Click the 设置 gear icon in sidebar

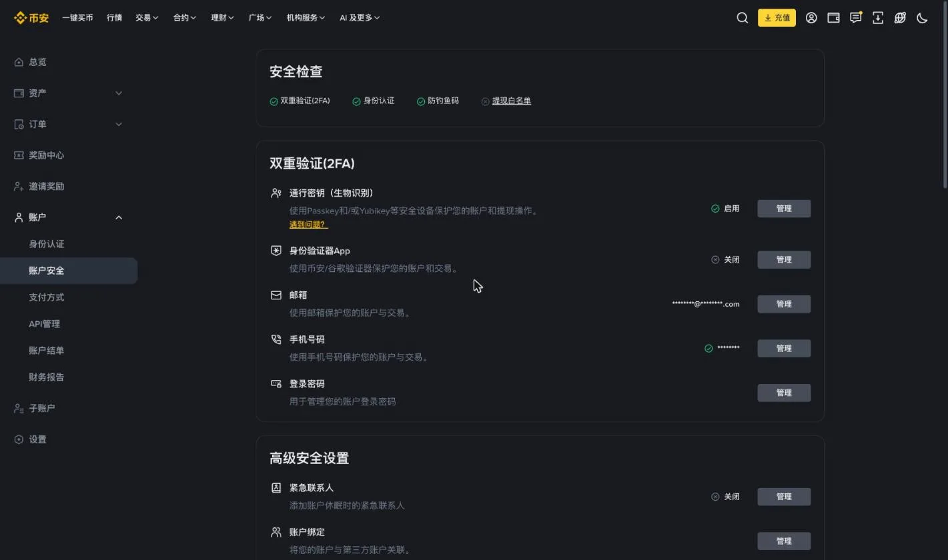tap(19, 439)
